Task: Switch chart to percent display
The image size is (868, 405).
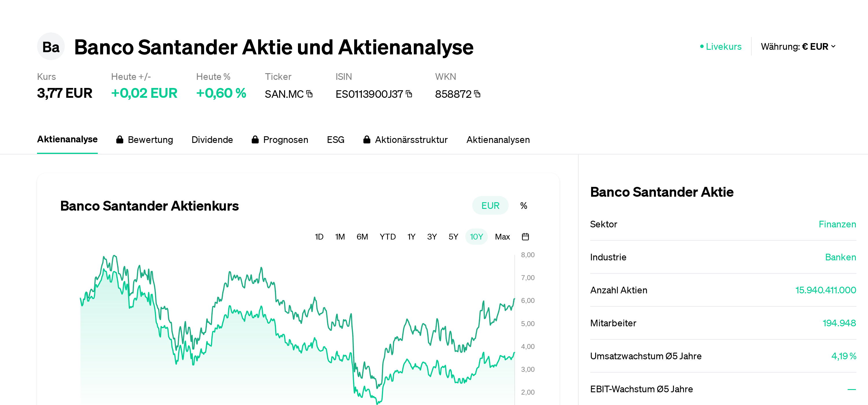Action: coord(523,205)
